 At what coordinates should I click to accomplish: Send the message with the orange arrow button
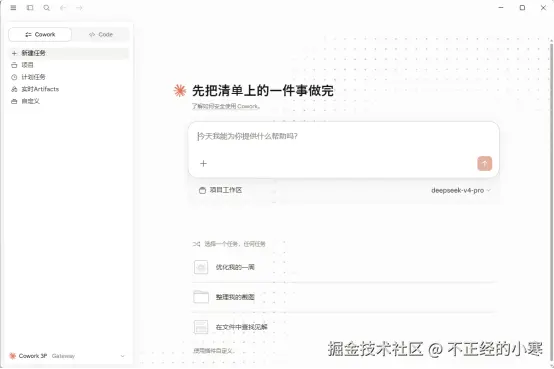coord(484,163)
